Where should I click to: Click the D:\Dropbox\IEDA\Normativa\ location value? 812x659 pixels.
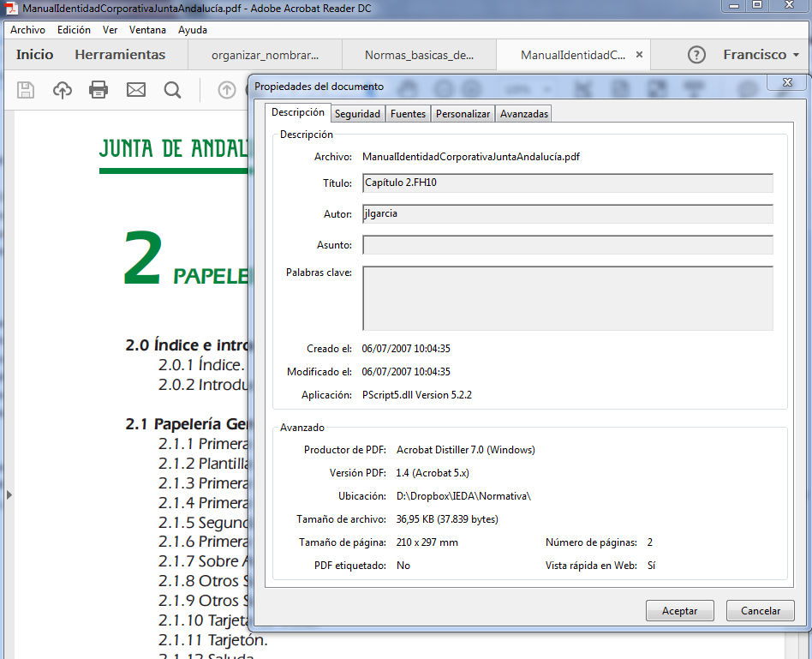click(463, 496)
